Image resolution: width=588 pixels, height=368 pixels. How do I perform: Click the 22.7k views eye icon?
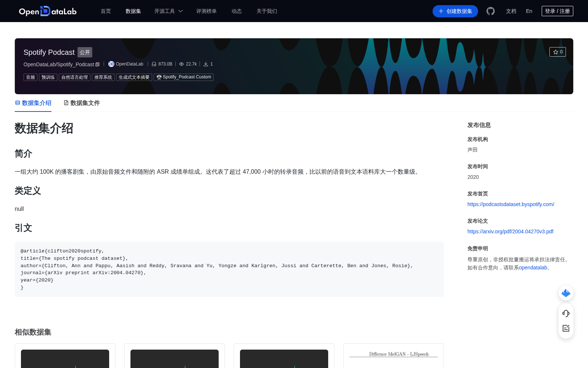[182, 64]
